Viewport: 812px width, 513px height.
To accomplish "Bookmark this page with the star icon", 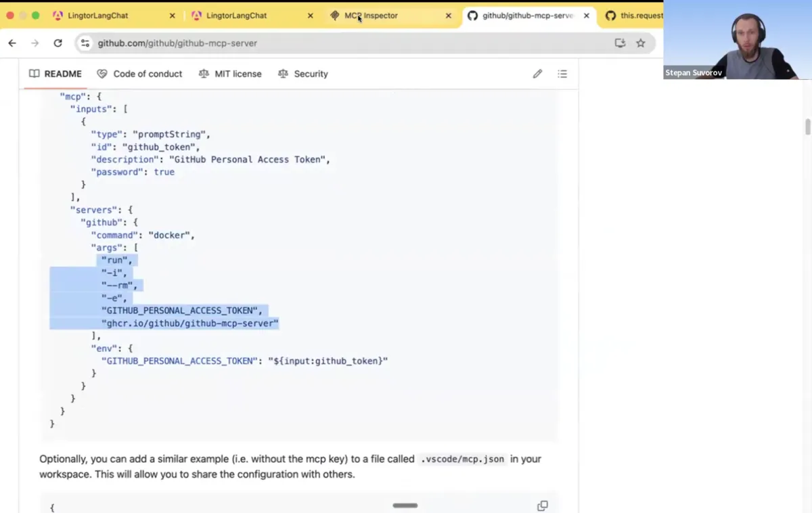I will tap(641, 43).
